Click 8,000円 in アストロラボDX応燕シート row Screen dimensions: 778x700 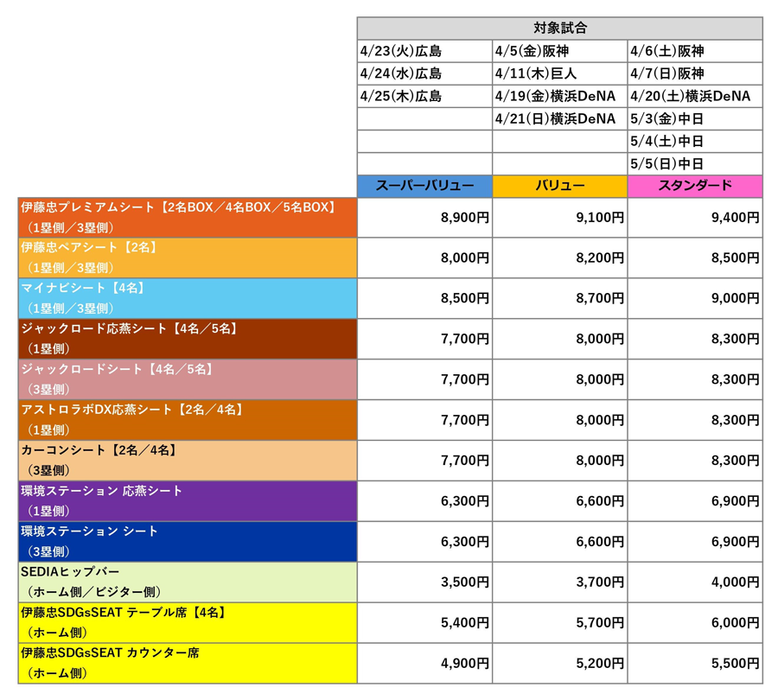click(559, 420)
